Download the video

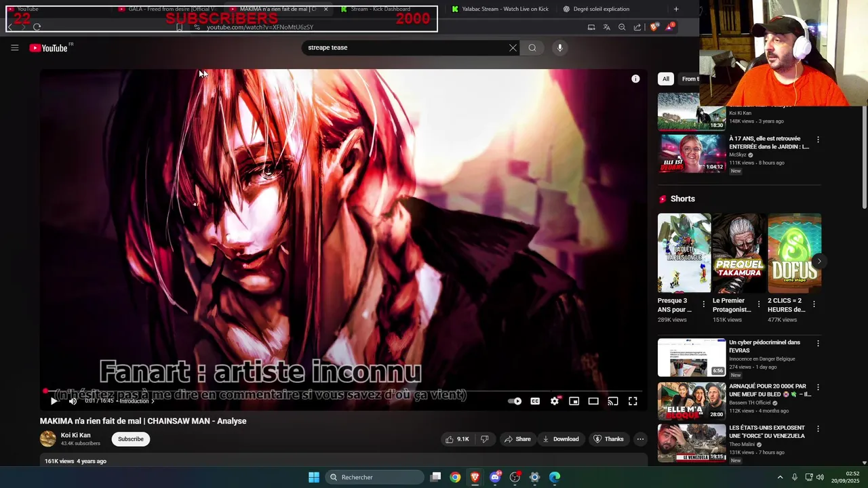(x=560, y=439)
